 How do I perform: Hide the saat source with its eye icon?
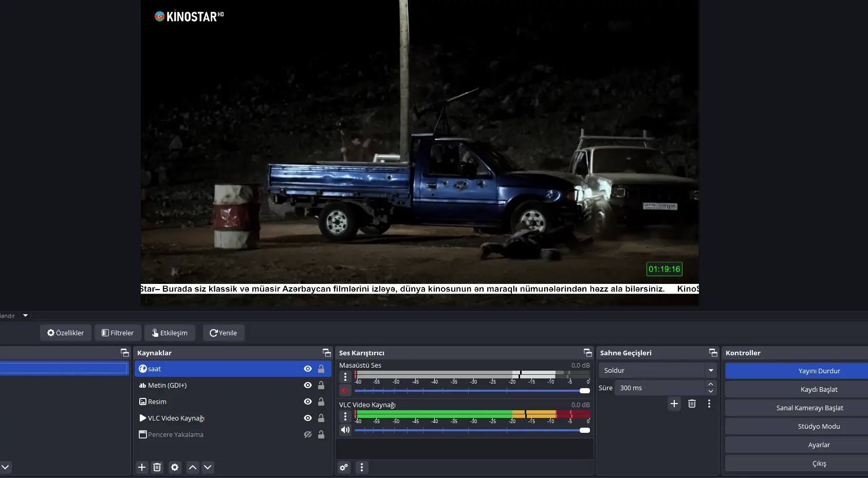[x=308, y=369]
